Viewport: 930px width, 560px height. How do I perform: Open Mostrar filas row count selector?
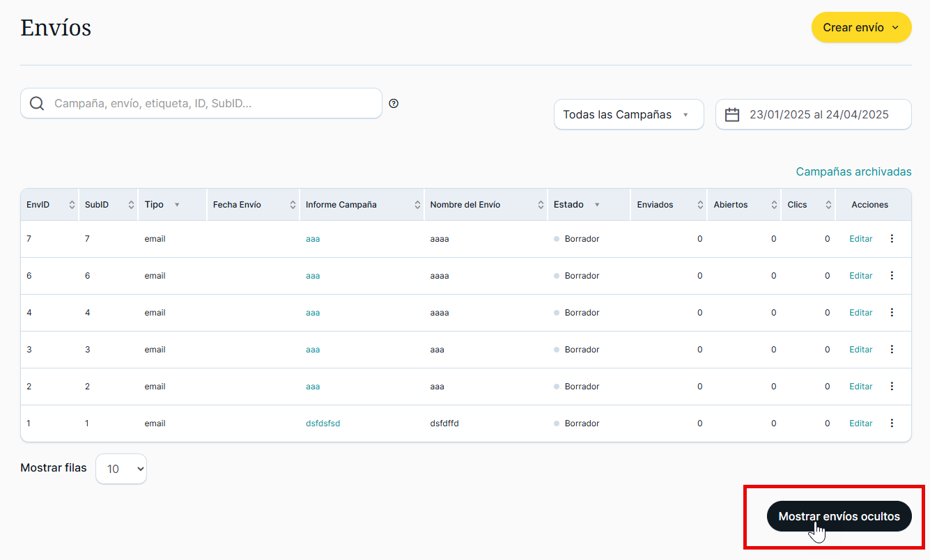pos(121,469)
